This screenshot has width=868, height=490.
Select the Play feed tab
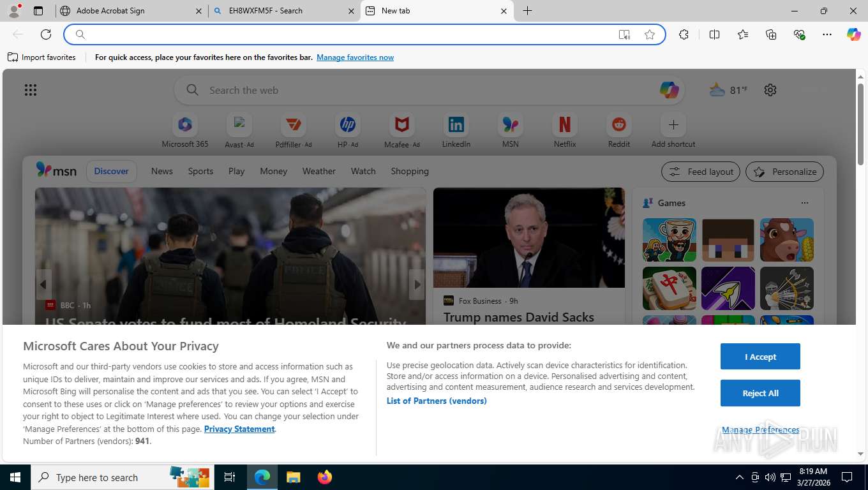tap(237, 171)
